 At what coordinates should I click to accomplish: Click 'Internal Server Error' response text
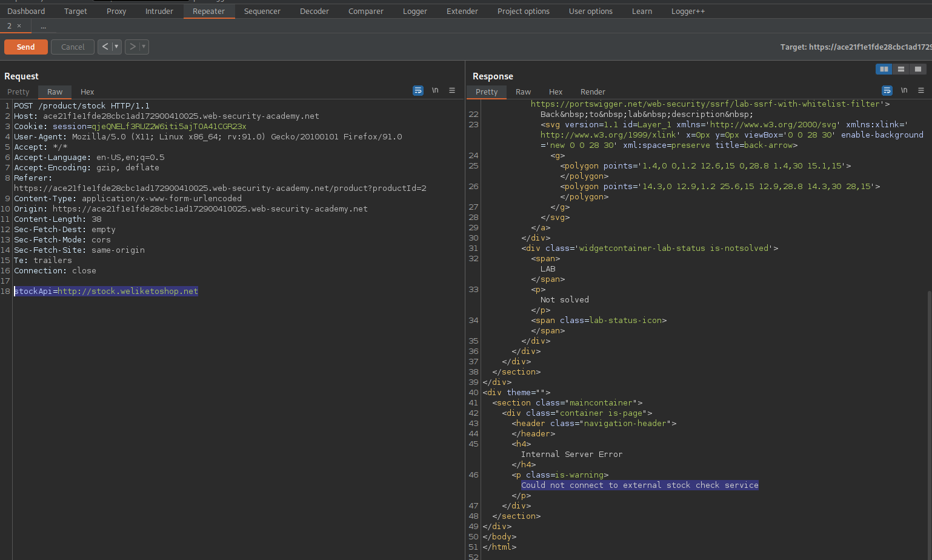[x=571, y=455]
